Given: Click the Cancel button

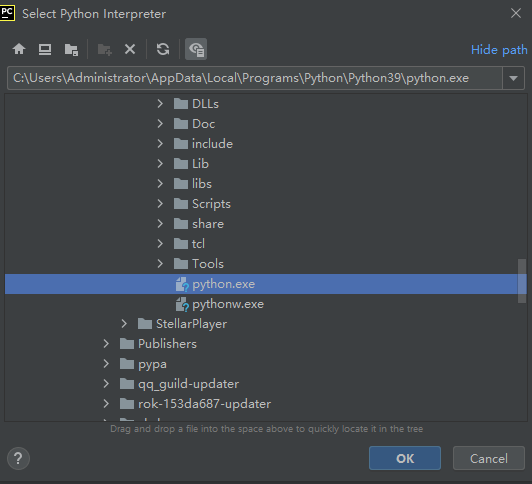Looking at the screenshot, I should [x=489, y=459].
